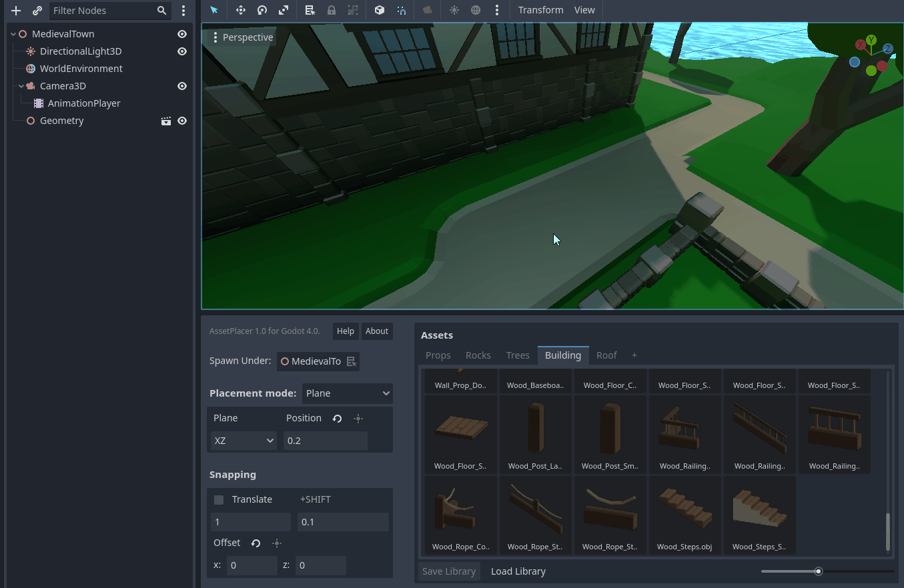Click the search icon in Filter Nodes
This screenshot has width=904, height=588.
click(x=162, y=11)
